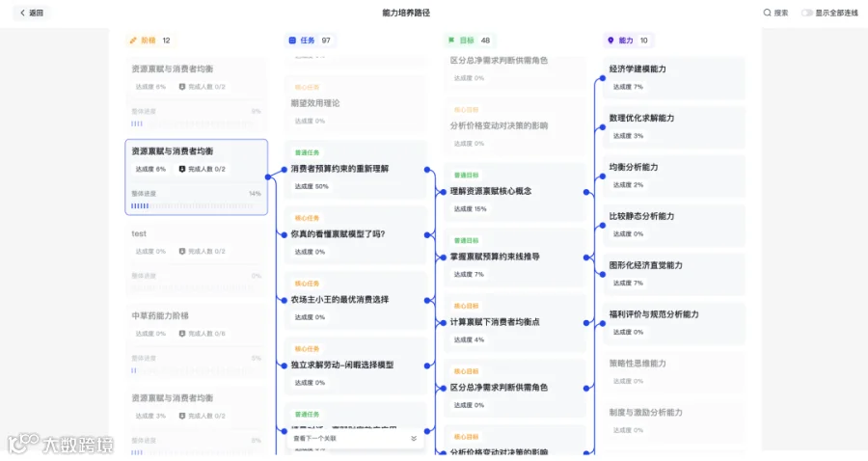Image resolution: width=868 pixels, height=461 pixels.
Task: Open search via the magnifier icon
Action: (x=767, y=13)
